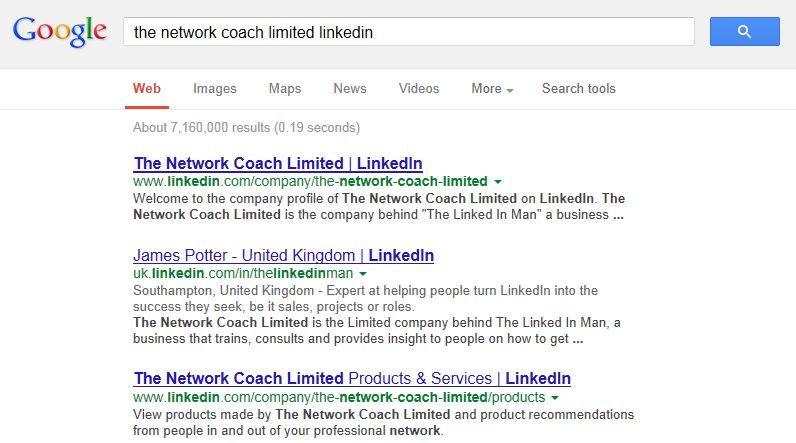Click the blue magnifying glass search button
The width and height of the screenshot is (796, 443).
(744, 31)
